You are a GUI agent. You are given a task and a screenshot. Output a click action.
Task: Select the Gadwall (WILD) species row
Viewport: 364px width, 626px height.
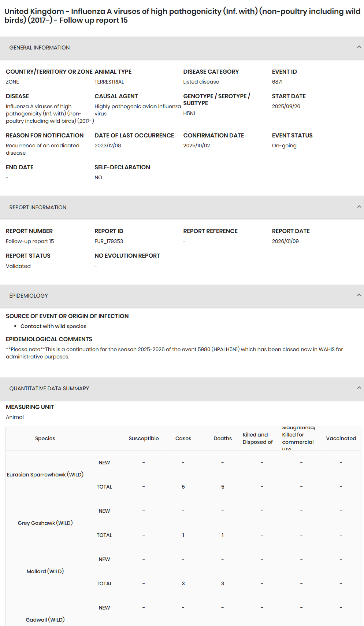click(45, 620)
